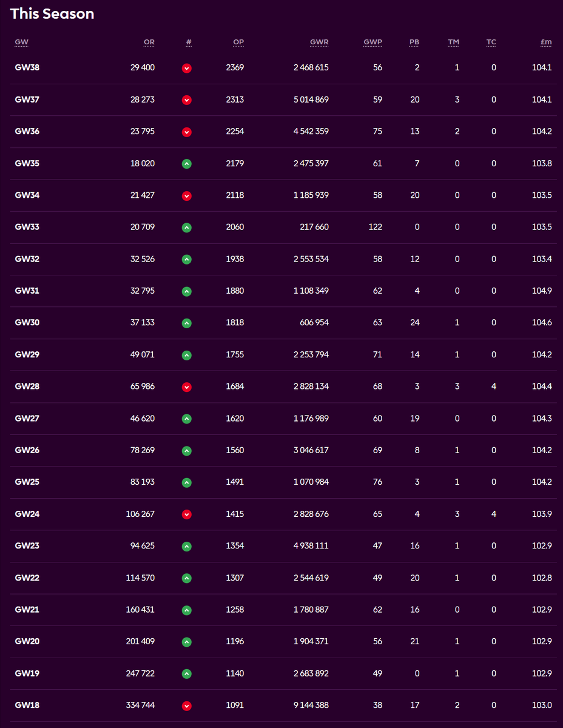Click overall rank value 106 267
The image size is (563, 728).
[140, 514]
